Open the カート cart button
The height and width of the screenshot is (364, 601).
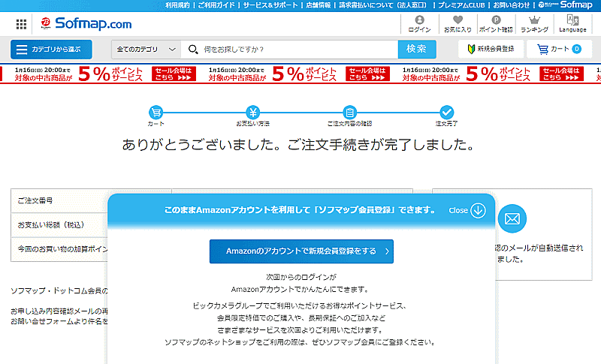pyautogui.click(x=558, y=50)
